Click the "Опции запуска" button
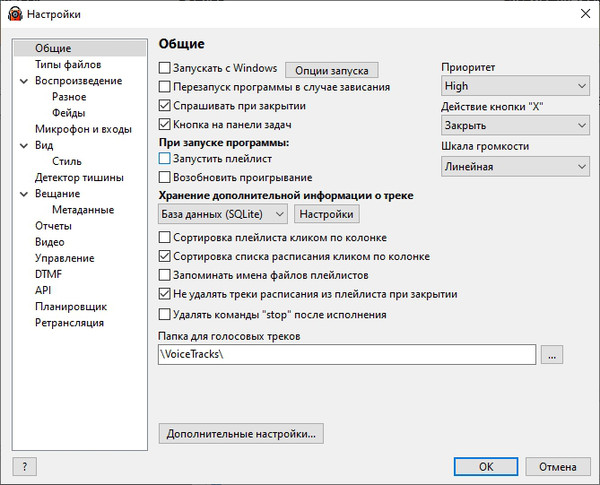This screenshot has width=600, height=485. (x=332, y=70)
